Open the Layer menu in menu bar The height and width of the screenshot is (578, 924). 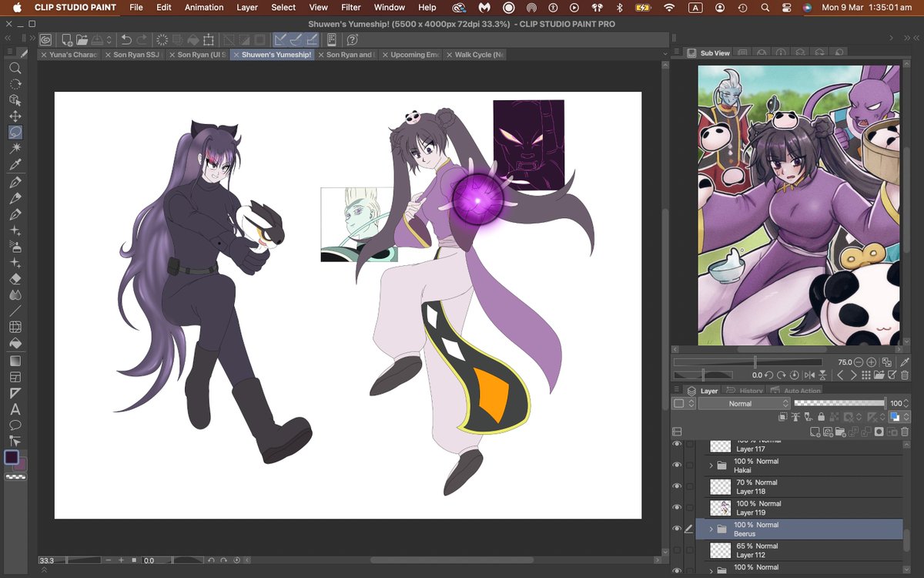pos(247,8)
